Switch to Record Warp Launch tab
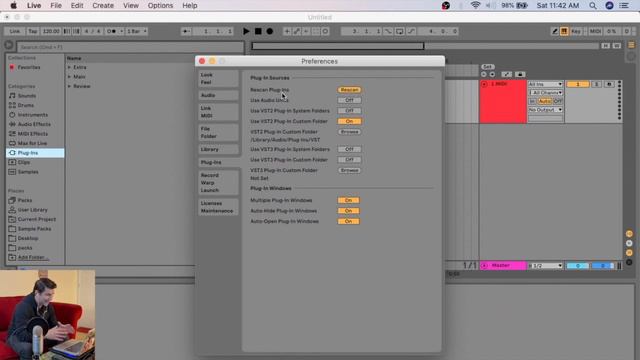Image resolution: width=640 pixels, height=360 pixels. (218, 182)
